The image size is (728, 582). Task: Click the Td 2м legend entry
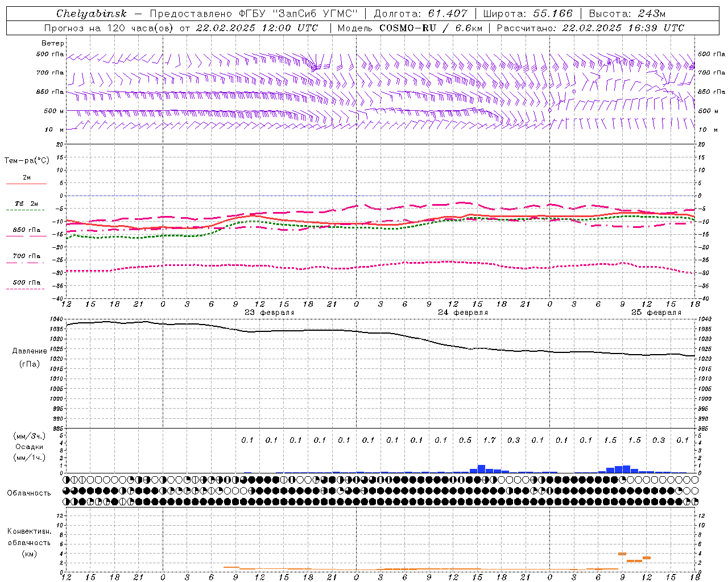click(x=26, y=203)
